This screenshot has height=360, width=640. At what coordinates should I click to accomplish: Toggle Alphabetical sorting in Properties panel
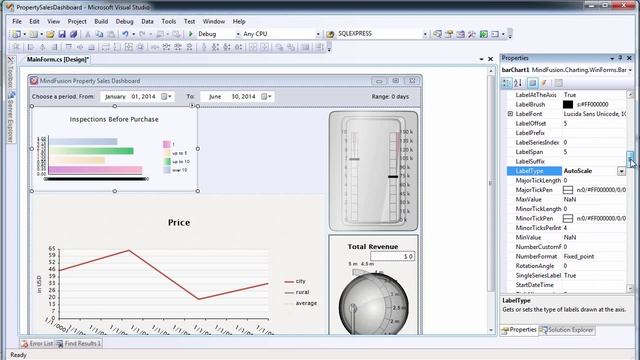pos(518,83)
